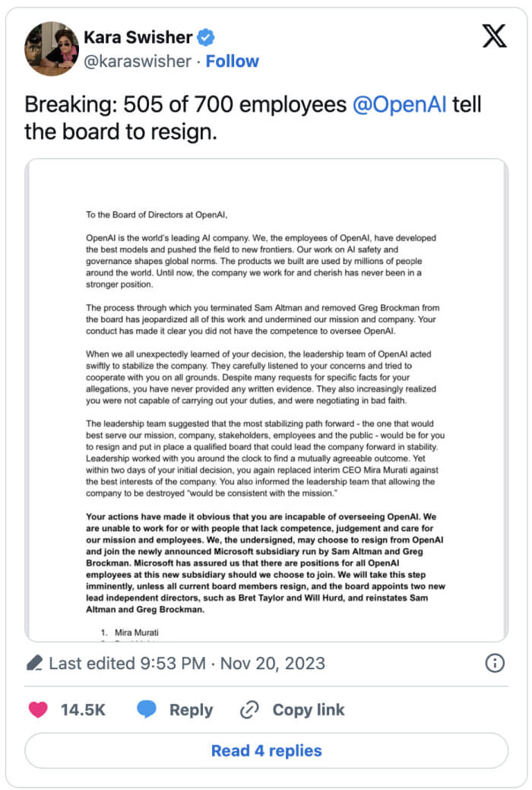Open the Last edited 9:53 PM timestamp
532x790 pixels.
coord(127,663)
